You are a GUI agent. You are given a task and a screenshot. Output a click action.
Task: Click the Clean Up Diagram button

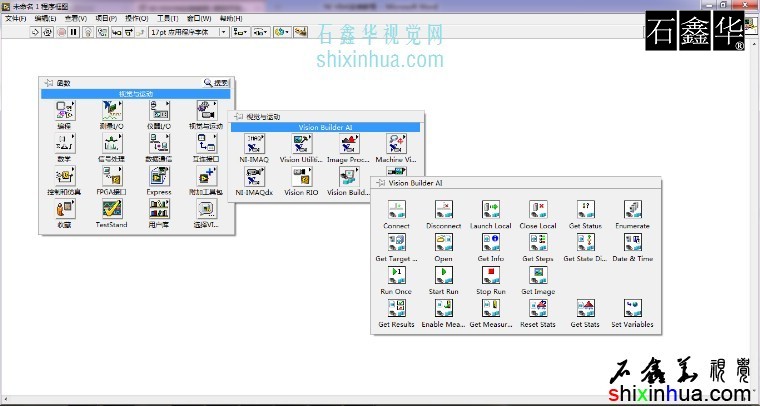(301, 32)
